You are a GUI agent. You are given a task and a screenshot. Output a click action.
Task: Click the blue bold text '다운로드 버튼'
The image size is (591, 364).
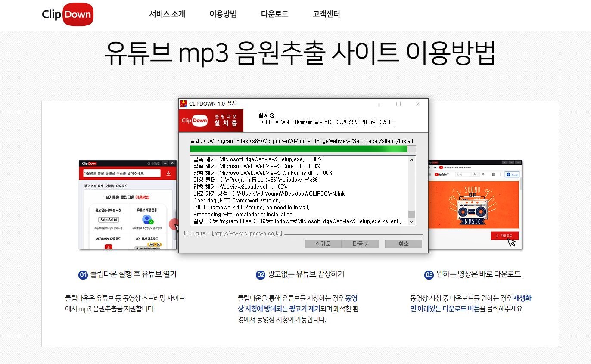click(461, 308)
